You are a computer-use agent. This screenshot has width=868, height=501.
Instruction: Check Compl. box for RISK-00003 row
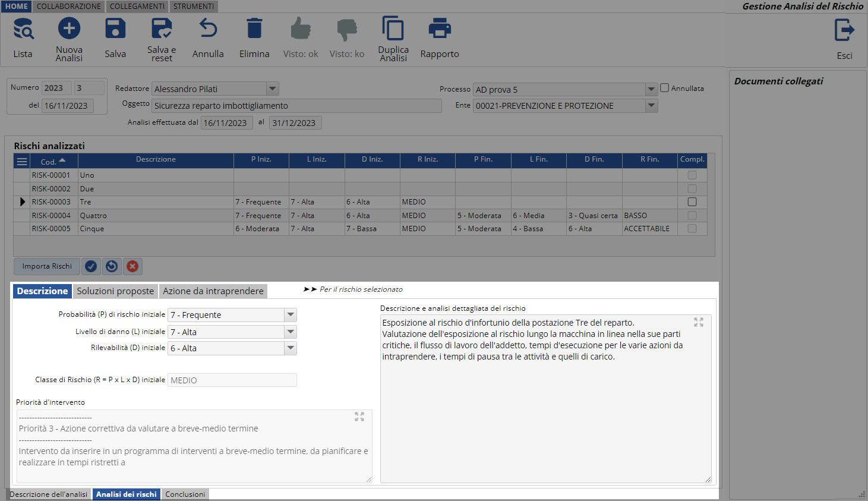(x=692, y=202)
